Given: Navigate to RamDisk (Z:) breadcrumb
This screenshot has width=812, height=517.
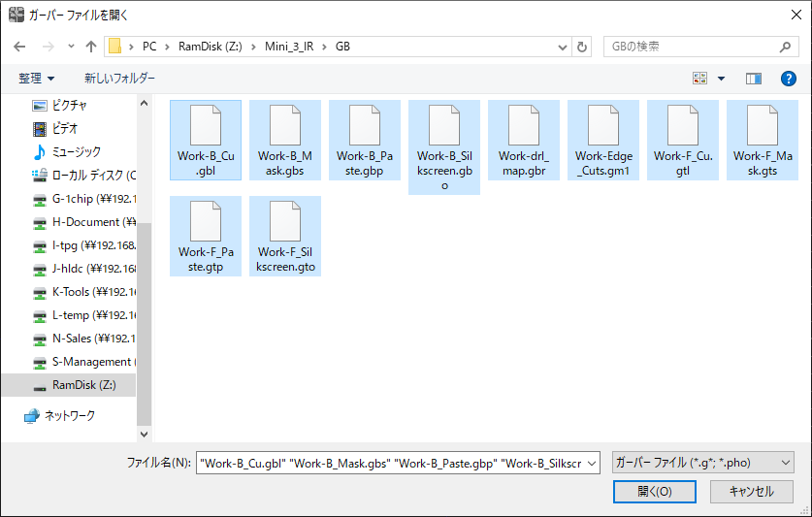Looking at the screenshot, I should click(x=211, y=47).
